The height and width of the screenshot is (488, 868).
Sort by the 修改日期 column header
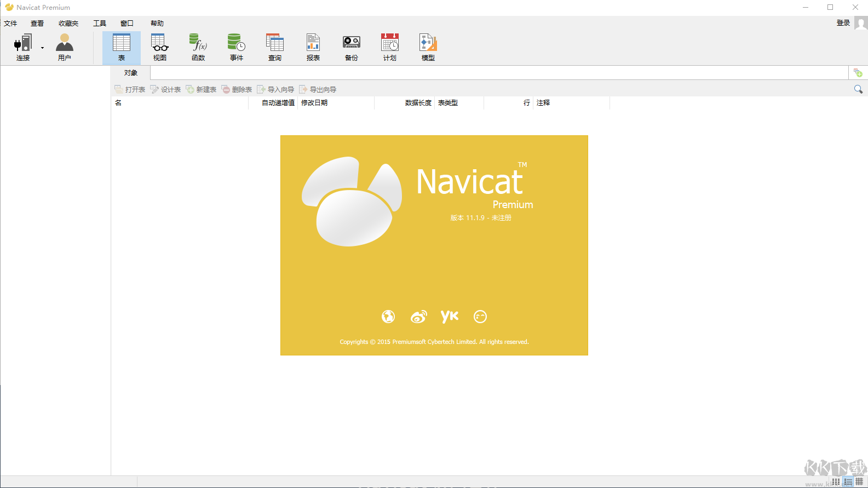point(336,103)
